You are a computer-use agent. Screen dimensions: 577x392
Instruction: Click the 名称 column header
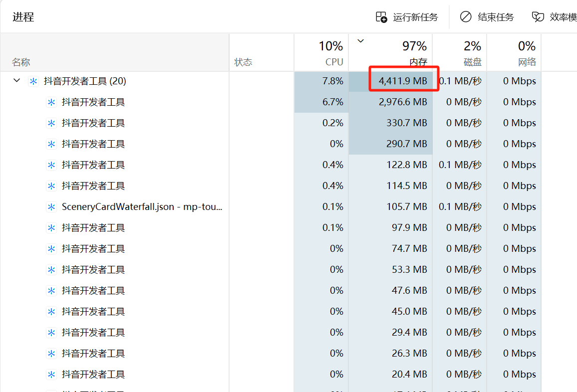tap(21, 62)
